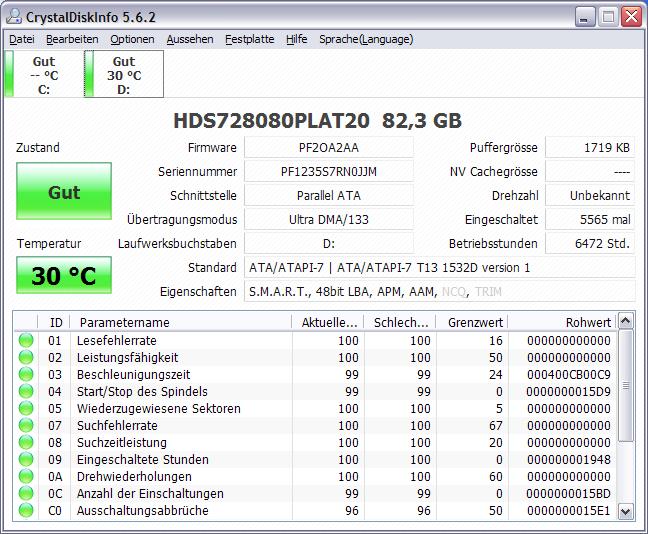Click the Zustand label
648x534 pixels.
[x=38, y=148]
